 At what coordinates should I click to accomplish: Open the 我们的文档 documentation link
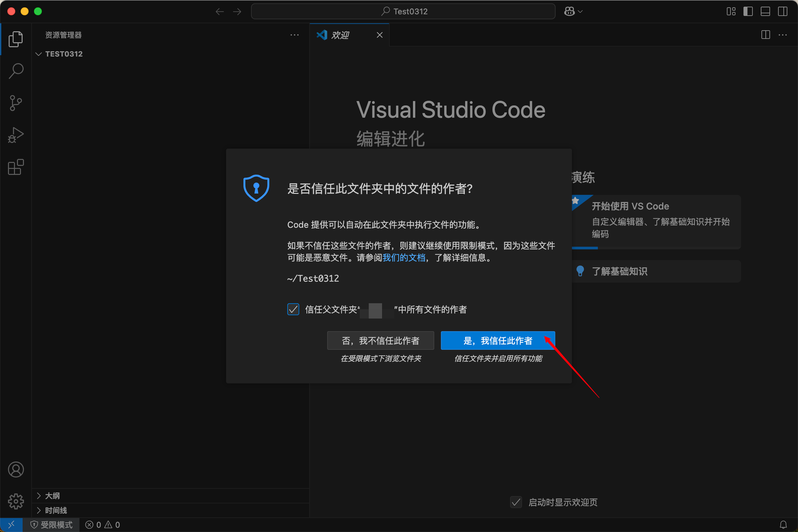click(404, 258)
